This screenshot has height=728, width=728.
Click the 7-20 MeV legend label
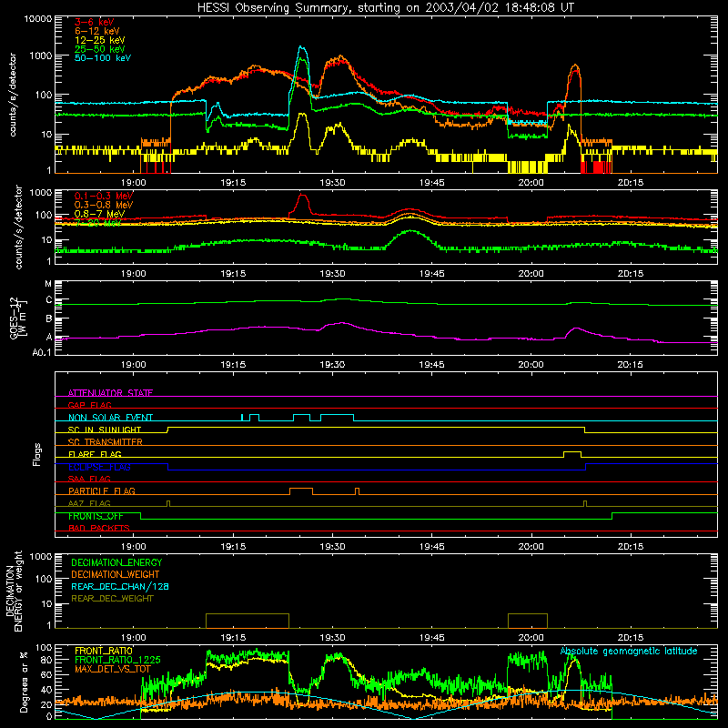(98, 223)
